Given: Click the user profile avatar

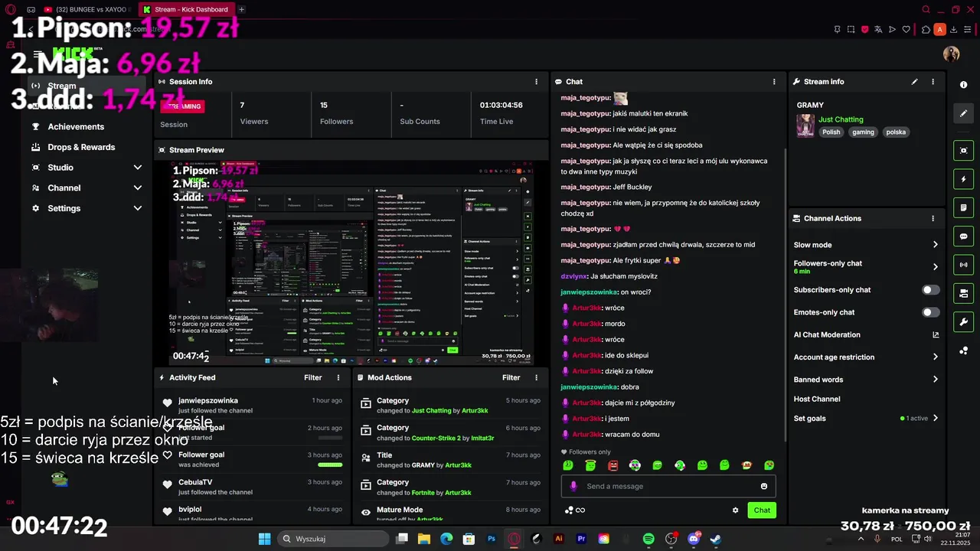Looking at the screenshot, I should (x=952, y=54).
